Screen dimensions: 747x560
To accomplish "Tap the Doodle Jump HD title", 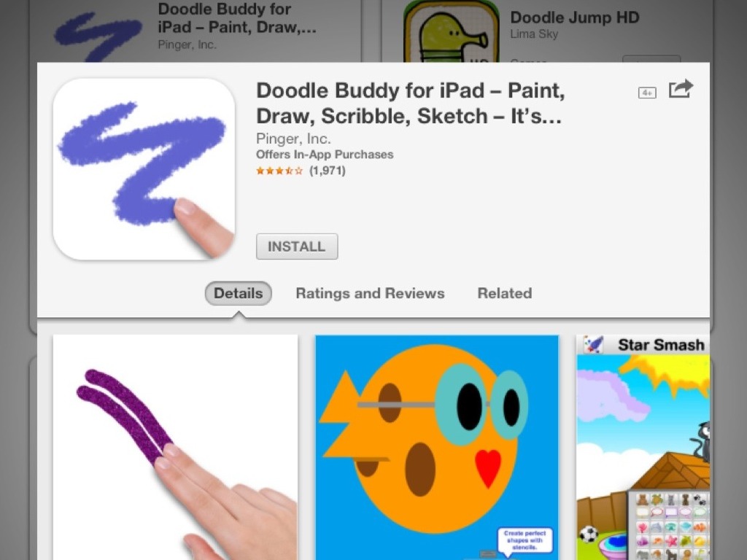I will click(x=575, y=17).
